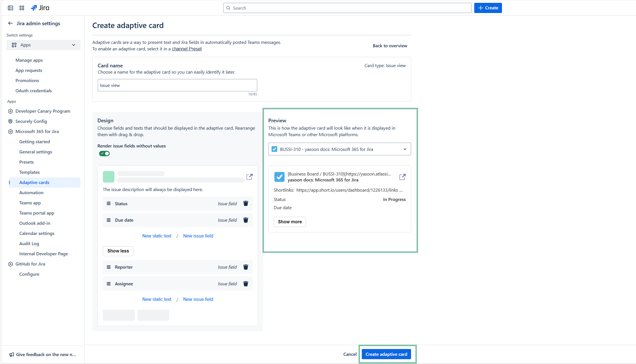The image size is (636, 364).
Task: Open the channel Preset link
Action: pyautogui.click(x=187, y=49)
